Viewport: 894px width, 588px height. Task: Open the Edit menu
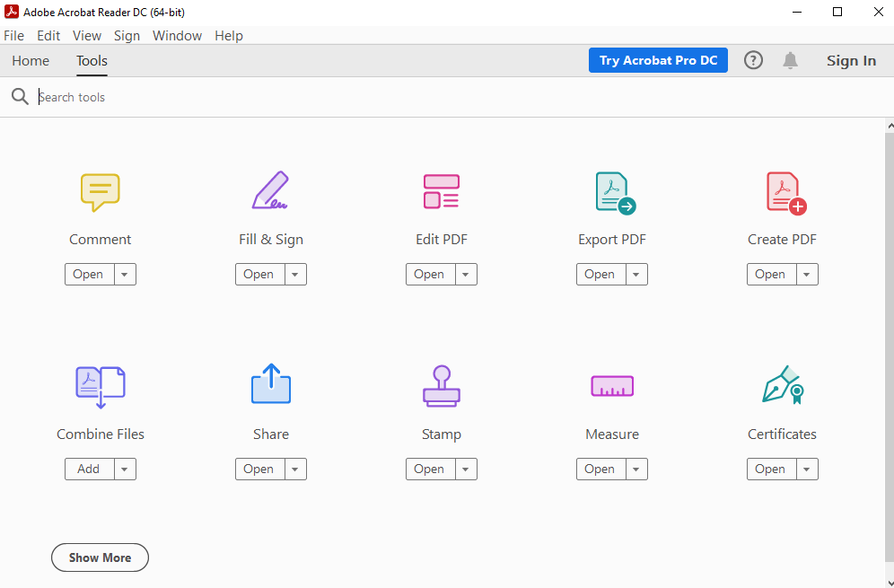tap(48, 35)
